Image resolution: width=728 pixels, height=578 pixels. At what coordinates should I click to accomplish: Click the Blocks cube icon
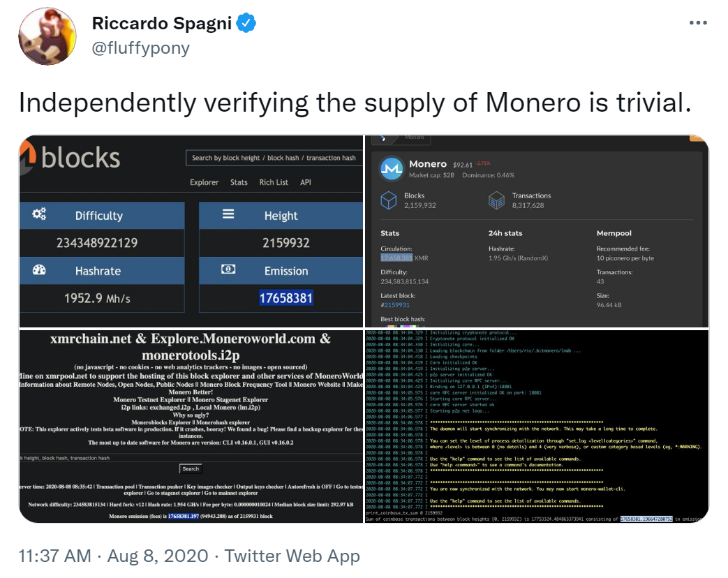pos(388,200)
